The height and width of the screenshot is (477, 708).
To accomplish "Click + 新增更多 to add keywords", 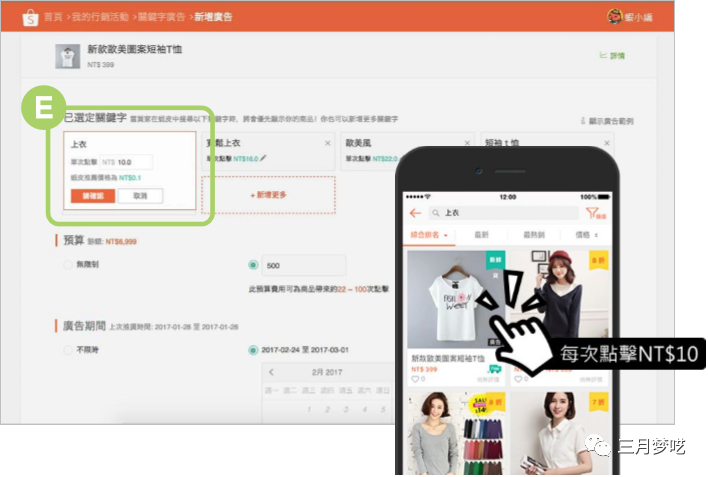I will coord(268,195).
